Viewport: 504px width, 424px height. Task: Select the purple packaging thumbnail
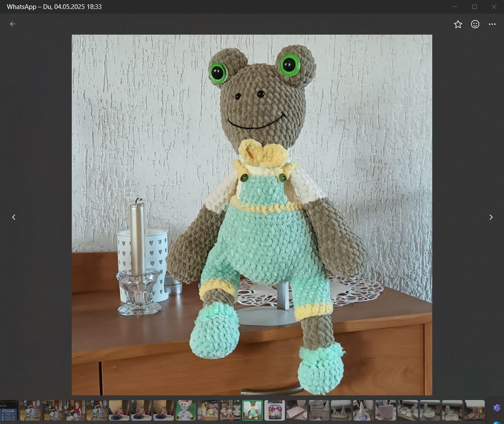point(275,410)
